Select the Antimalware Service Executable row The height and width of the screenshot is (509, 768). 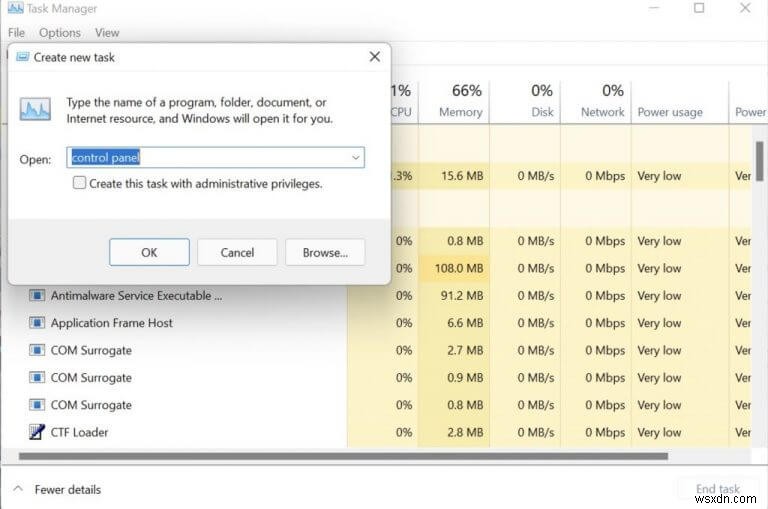[376, 296]
